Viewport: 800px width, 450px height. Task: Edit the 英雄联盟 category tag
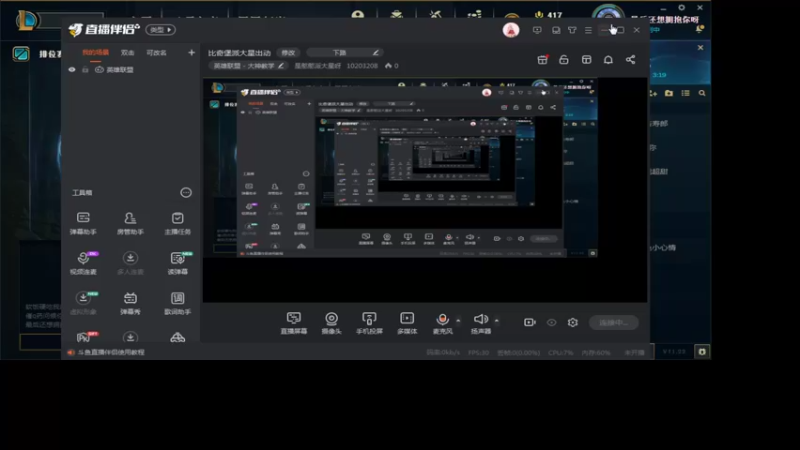[248, 66]
